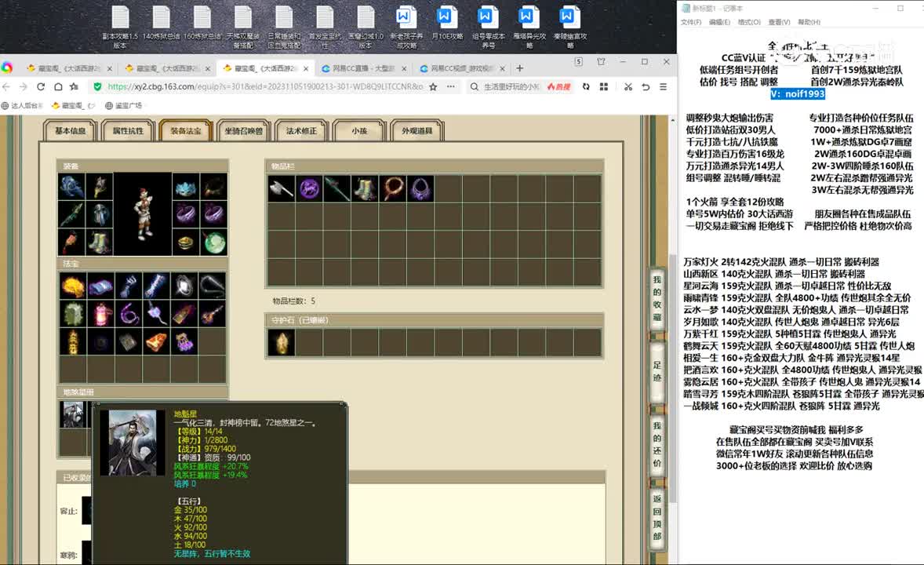
Task: Open Notepad 格式(O) menu
Action: [749, 22]
